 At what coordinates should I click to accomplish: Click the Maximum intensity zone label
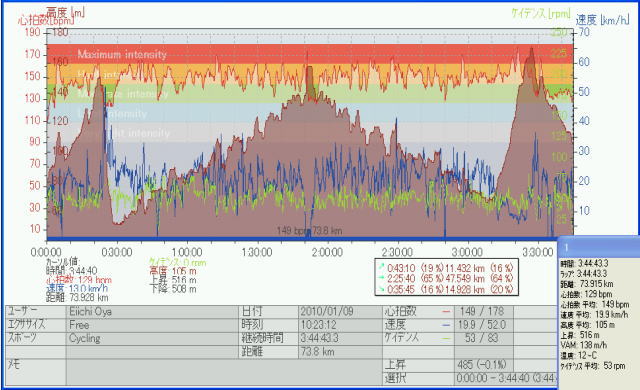click(122, 54)
